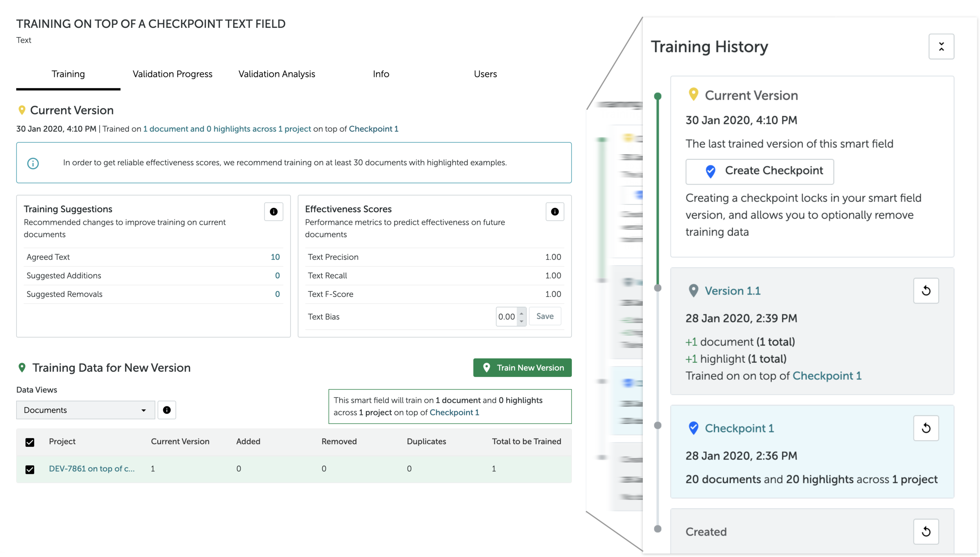Revert to Version 1.1 restore icon
The image size is (980, 557).
tap(926, 291)
